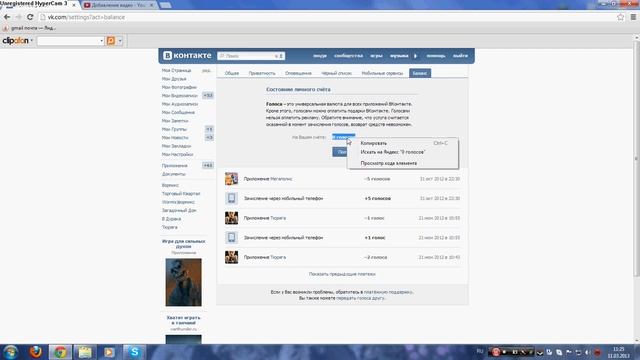Open the Мобильные сервисы tab
Screen dimensions: 640x360
(x=382, y=73)
